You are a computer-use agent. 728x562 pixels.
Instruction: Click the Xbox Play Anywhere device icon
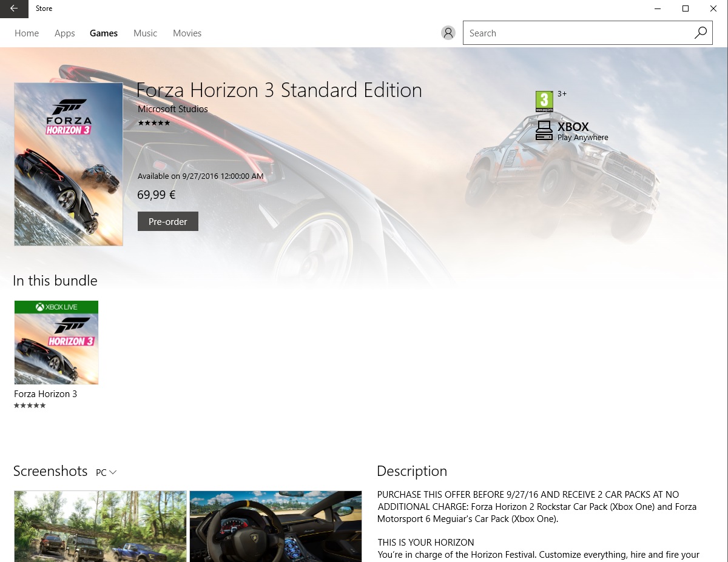click(x=544, y=131)
